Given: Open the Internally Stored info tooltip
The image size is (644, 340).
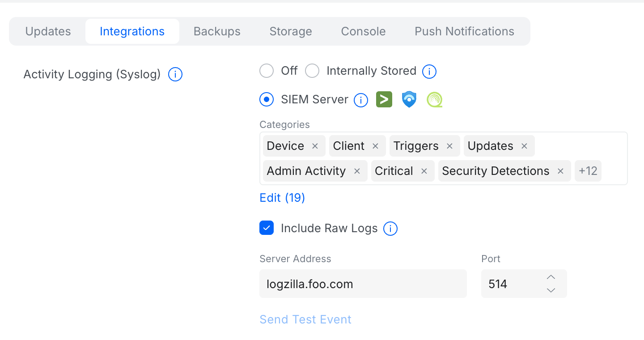Looking at the screenshot, I should 429,71.
